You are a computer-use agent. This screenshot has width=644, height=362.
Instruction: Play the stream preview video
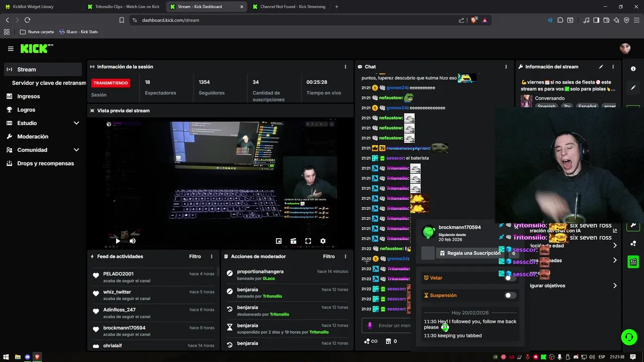click(x=118, y=241)
